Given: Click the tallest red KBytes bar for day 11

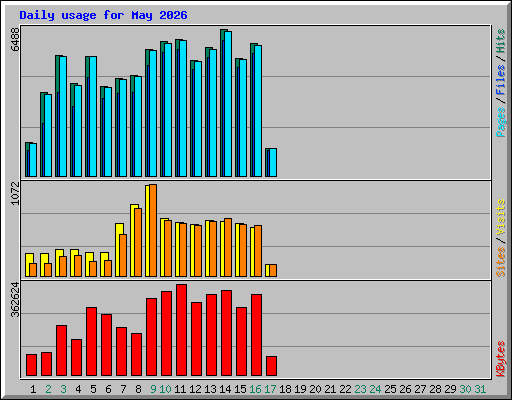Looking at the screenshot, I should (181, 330).
